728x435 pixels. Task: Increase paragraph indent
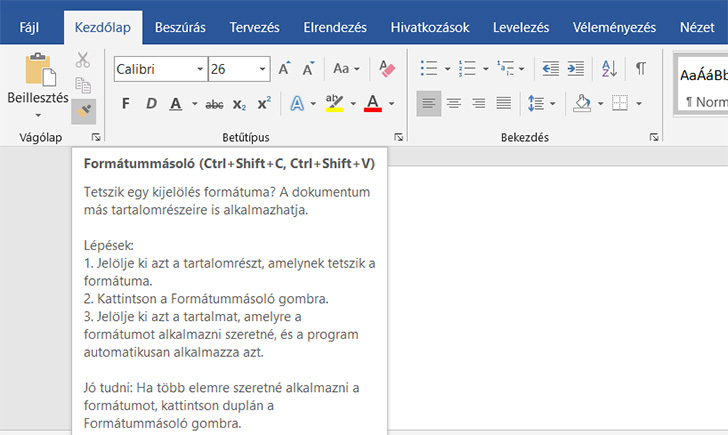[578, 69]
